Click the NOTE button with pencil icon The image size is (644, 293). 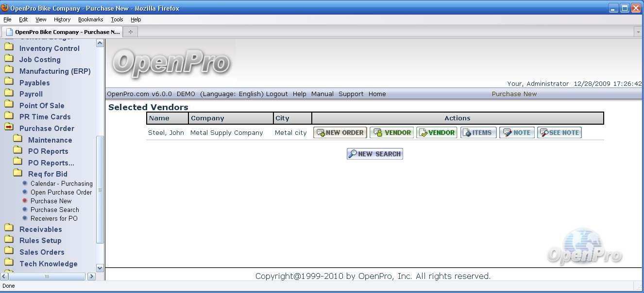tap(517, 132)
